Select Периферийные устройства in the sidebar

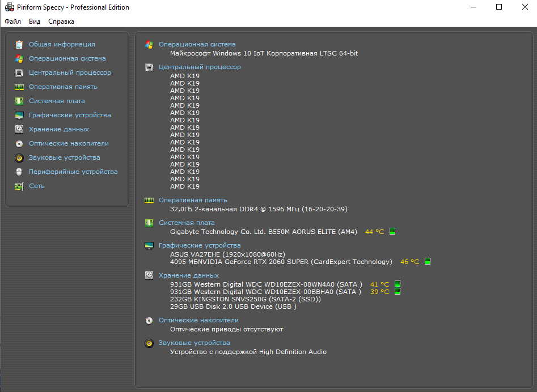click(x=73, y=172)
